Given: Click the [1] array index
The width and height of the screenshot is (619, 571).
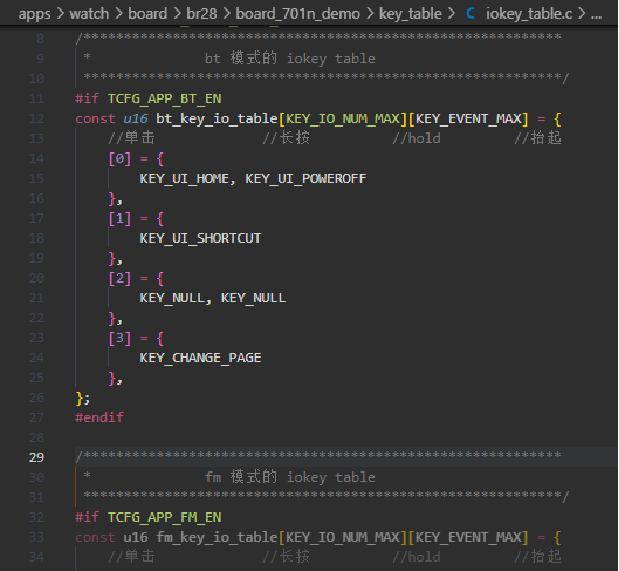Looking at the screenshot, I should [120, 218].
